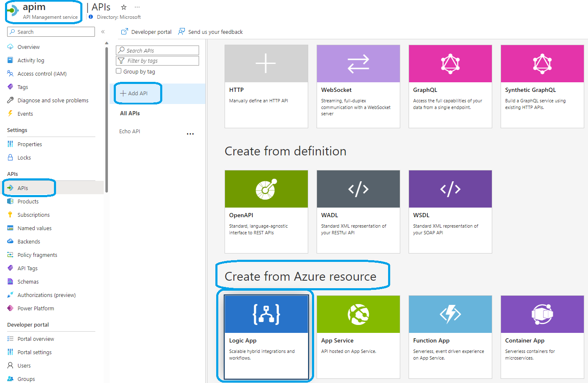Image resolution: width=588 pixels, height=383 pixels.
Task: Choose the WADL definition tile
Action: 358,212
